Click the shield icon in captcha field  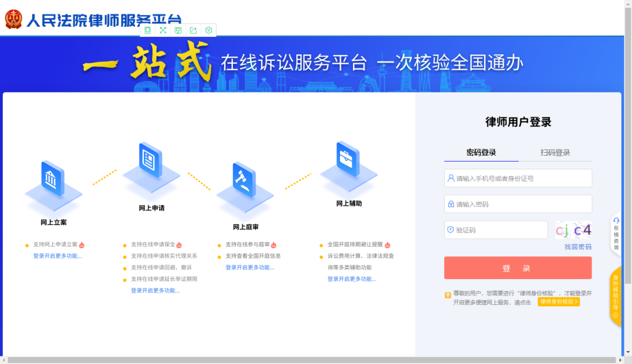(x=451, y=230)
